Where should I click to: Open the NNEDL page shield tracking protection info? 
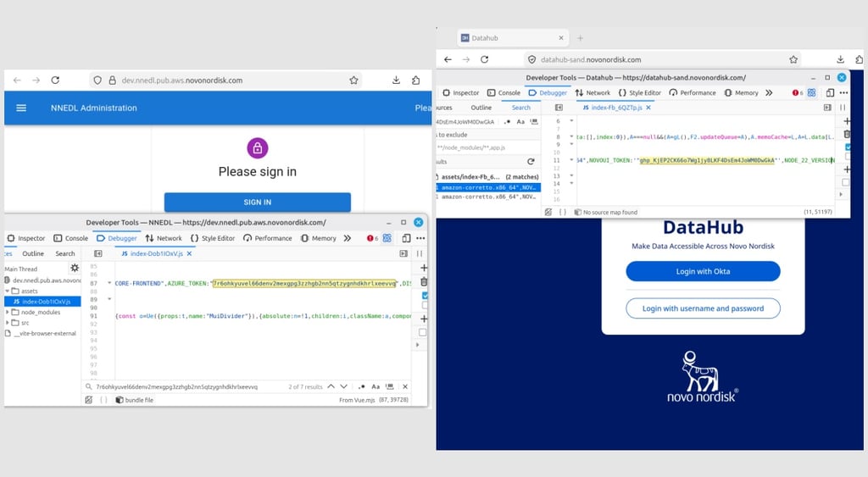97,80
